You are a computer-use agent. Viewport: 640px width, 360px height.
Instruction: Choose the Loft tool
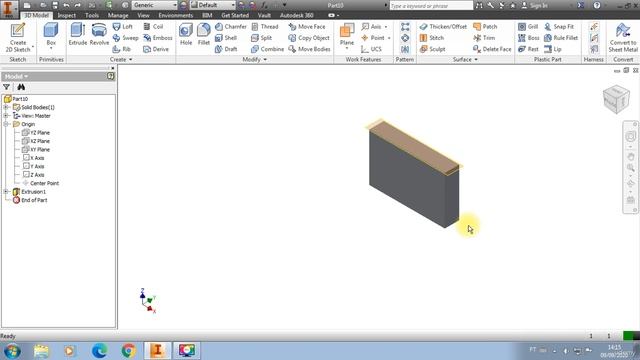(x=123, y=27)
